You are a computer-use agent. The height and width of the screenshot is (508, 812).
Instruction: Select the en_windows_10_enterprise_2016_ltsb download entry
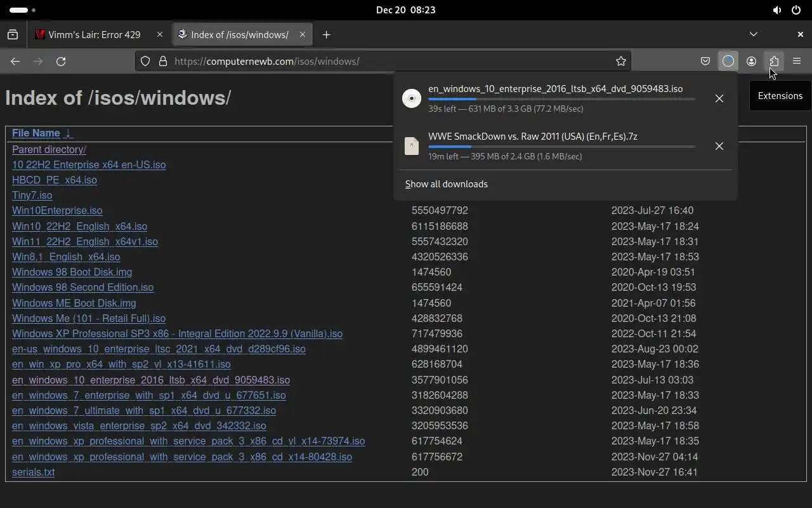coord(565,98)
